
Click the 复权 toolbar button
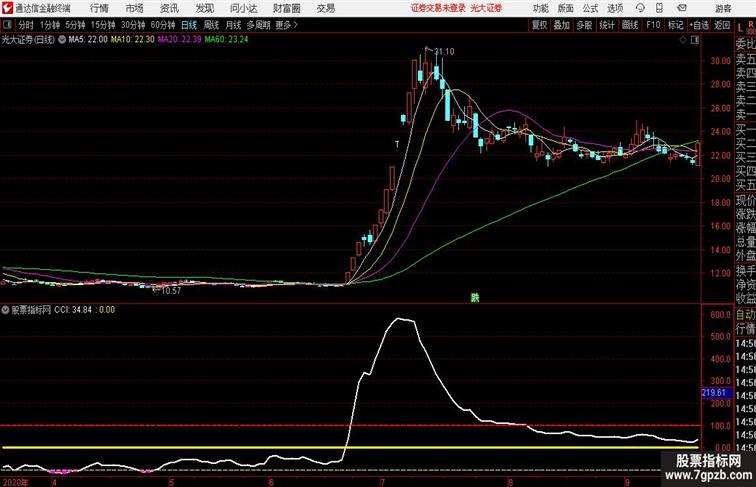[540, 25]
